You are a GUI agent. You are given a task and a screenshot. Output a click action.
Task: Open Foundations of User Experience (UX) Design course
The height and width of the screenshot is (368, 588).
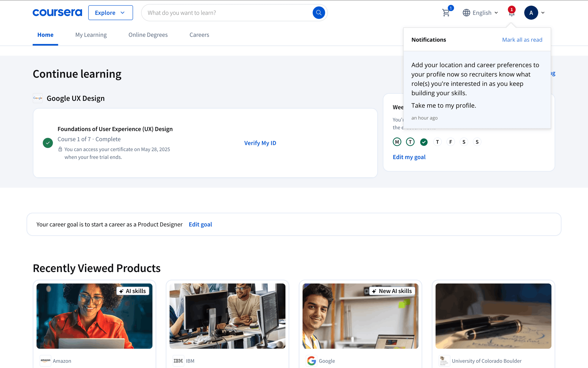[x=115, y=129]
